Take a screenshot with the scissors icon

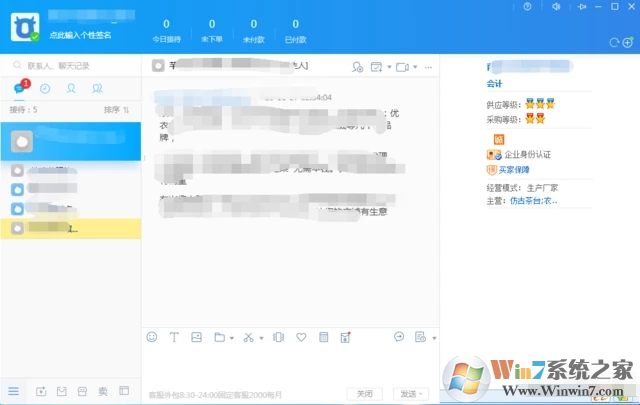(x=248, y=337)
